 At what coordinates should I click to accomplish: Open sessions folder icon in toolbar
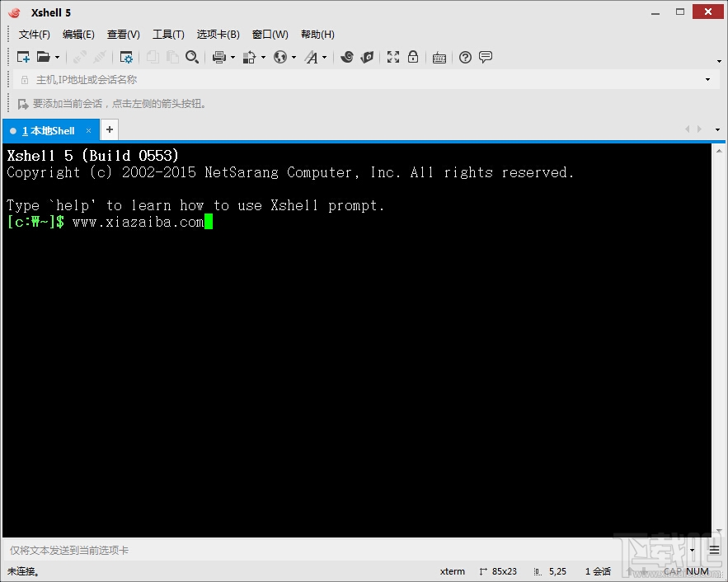point(43,57)
